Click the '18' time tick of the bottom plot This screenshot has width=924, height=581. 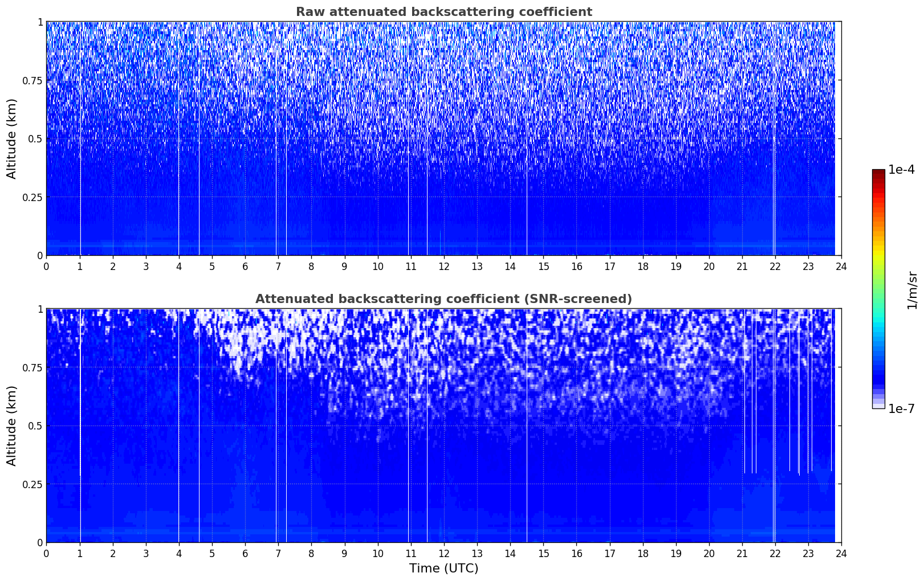643,553
